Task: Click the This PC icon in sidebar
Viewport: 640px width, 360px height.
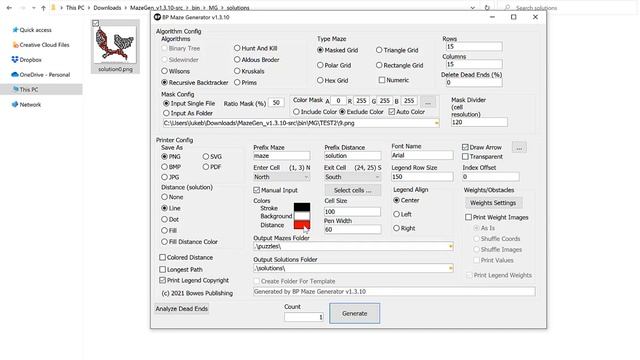Action: coord(15,89)
